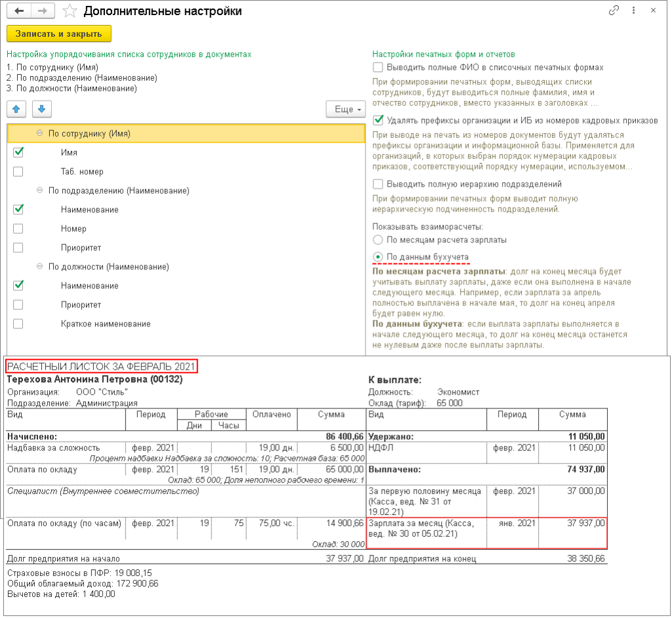Copy link using the chain icon

(614, 11)
